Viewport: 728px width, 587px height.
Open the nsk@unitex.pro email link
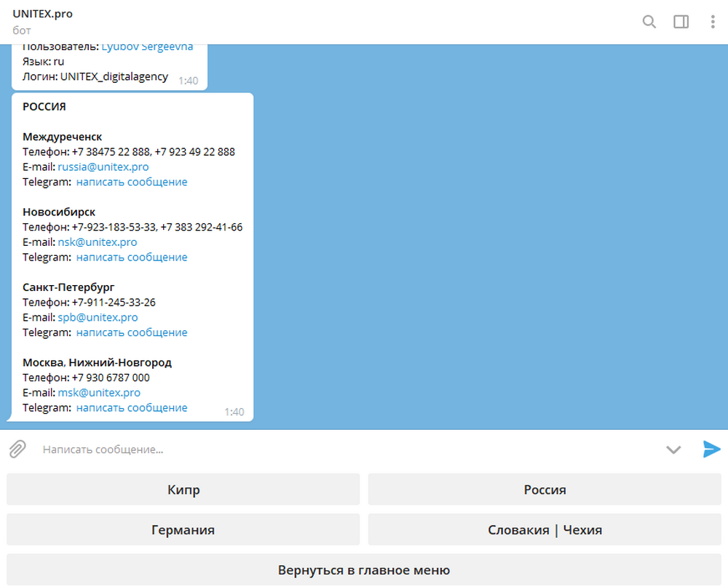[98, 241]
